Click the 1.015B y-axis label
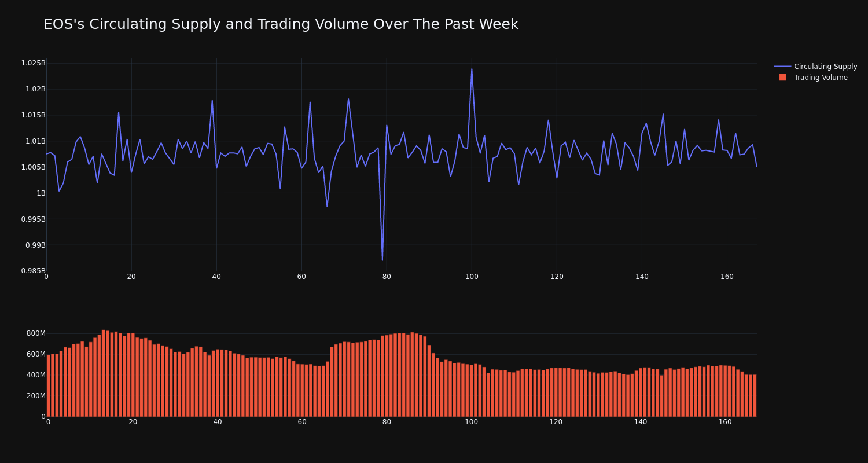Image resolution: width=868 pixels, height=463 pixels. pyautogui.click(x=33, y=115)
